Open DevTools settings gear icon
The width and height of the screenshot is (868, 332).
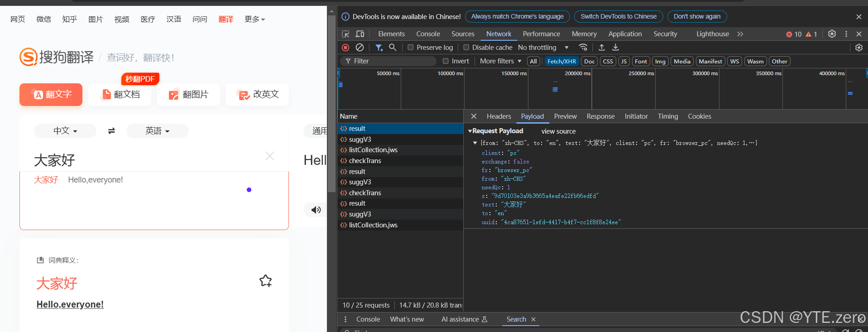(832, 34)
